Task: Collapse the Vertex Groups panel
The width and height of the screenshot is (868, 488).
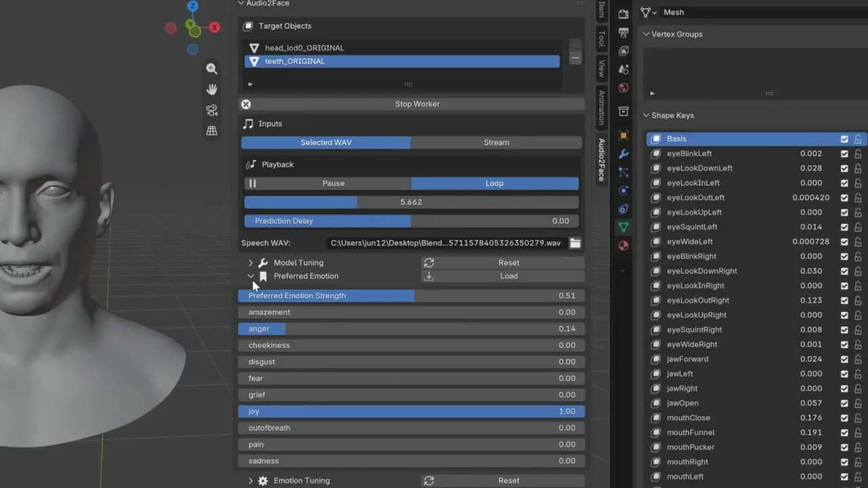Action: (646, 34)
